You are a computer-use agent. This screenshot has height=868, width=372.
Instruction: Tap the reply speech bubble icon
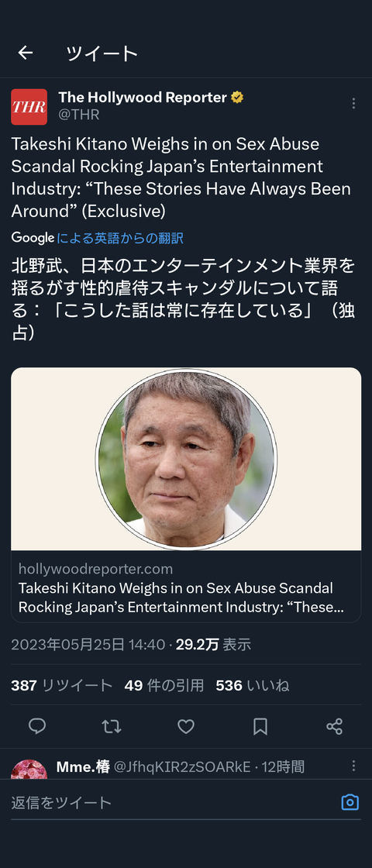pyautogui.click(x=37, y=726)
